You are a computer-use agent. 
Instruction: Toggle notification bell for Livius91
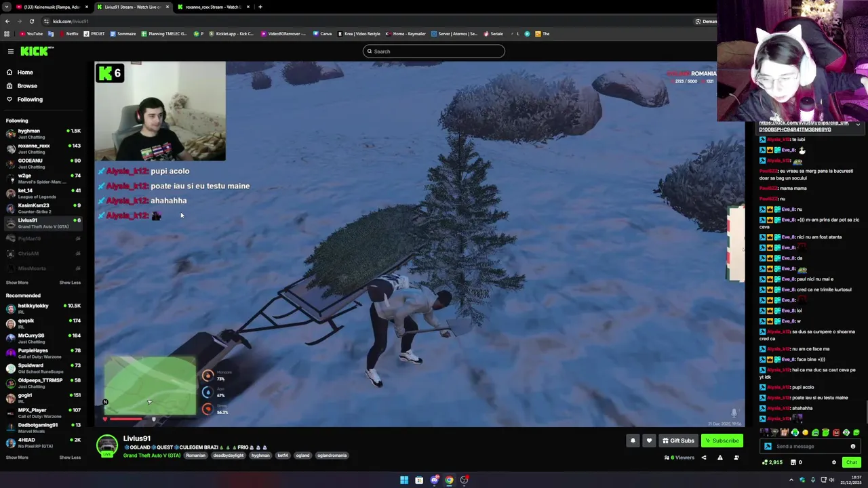(x=633, y=441)
